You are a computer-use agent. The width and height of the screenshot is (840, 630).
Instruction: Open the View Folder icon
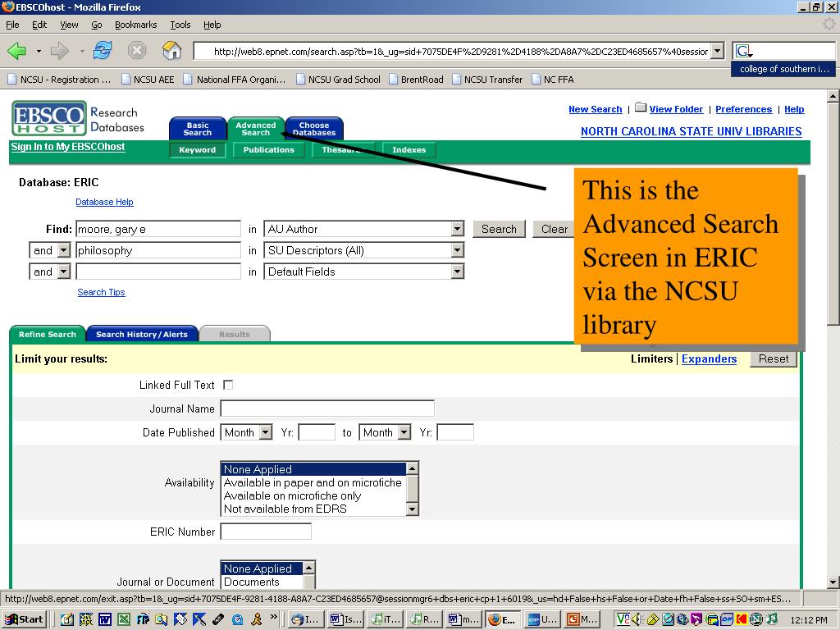641,107
